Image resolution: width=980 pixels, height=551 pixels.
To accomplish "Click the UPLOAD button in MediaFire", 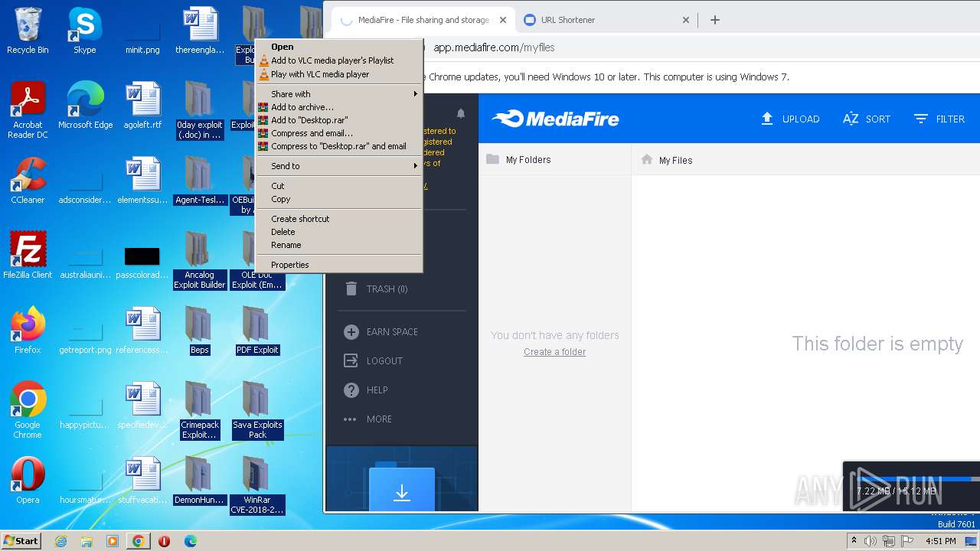I will [x=789, y=119].
